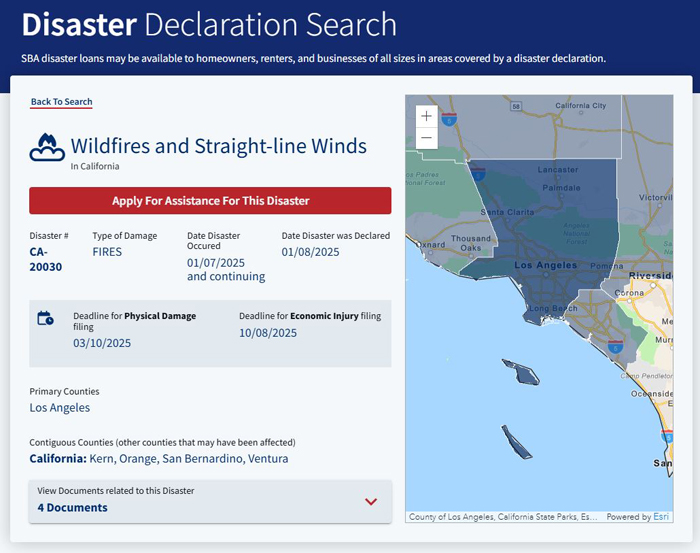Click the economic injury deadline 10/08/2025
Image resolution: width=700 pixels, height=553 pixels.
(268, 333)
